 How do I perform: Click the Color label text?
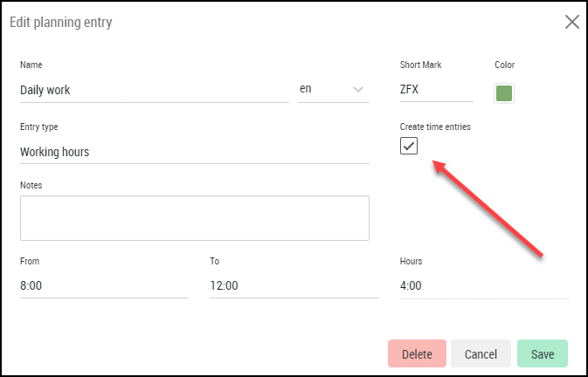coord(504,65)
